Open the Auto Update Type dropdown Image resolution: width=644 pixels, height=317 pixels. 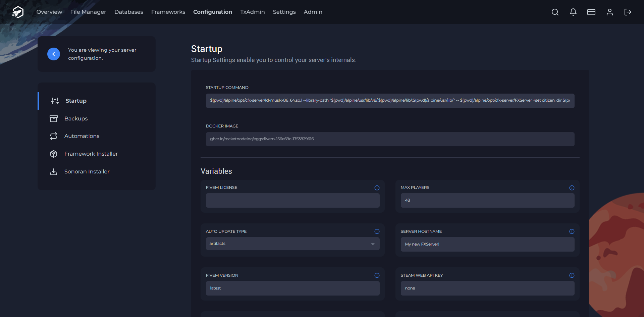292,244
